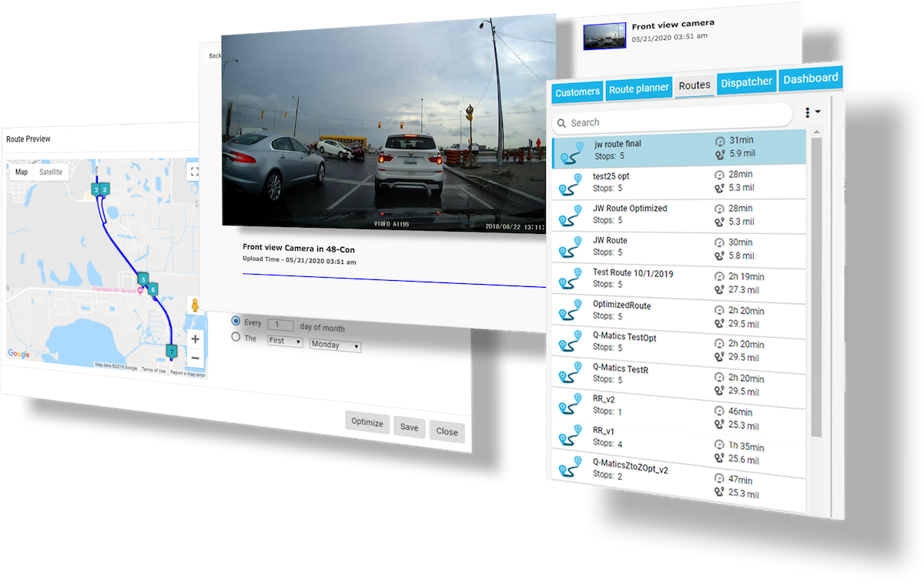Viewport: 924px width, 584px height.
Task: Click the search magnifier icon
Action: pyautogui.click(x=561, y=122)
